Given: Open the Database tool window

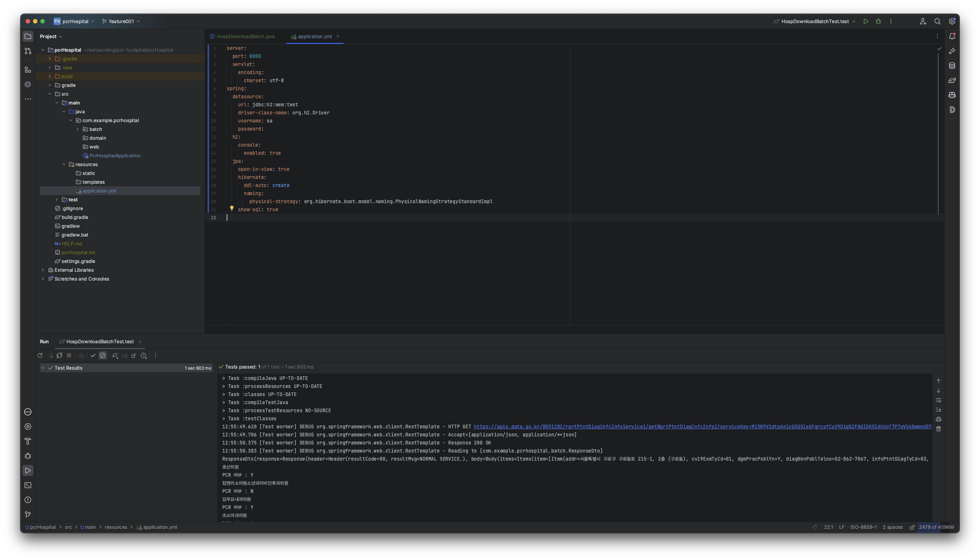Looking at the screenshot, I should click(952, 66).
